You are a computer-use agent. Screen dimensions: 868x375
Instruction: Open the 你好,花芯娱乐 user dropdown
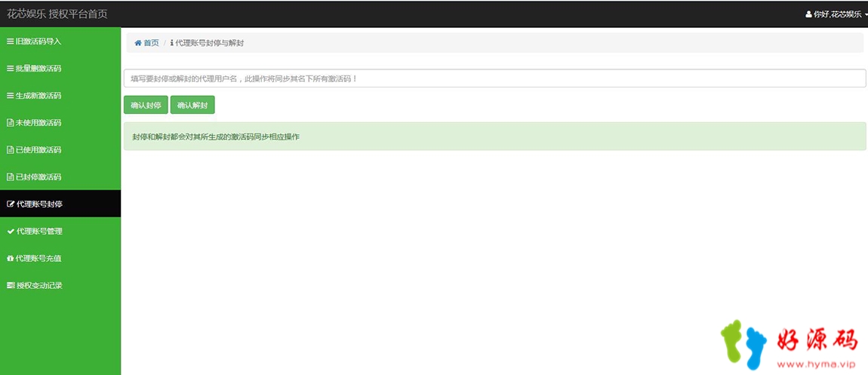click(x=836, y=14)
